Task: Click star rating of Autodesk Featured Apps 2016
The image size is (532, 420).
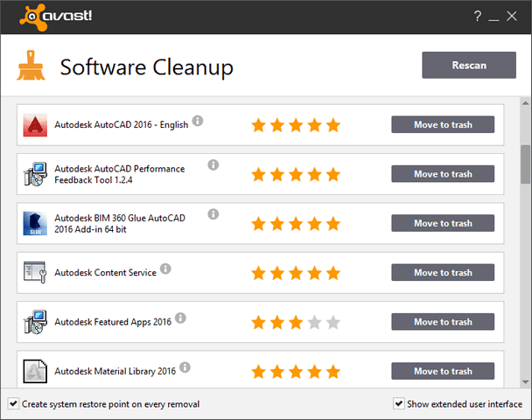Action: coord(296,322)
